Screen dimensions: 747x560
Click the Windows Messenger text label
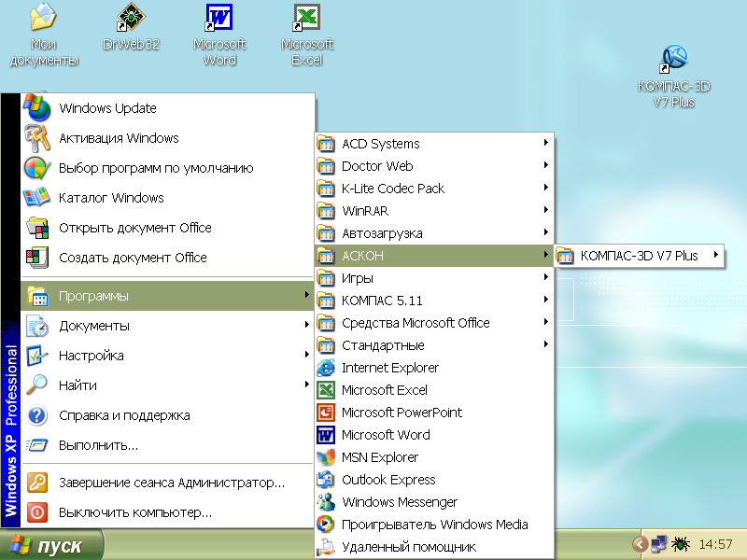[400, 502]
